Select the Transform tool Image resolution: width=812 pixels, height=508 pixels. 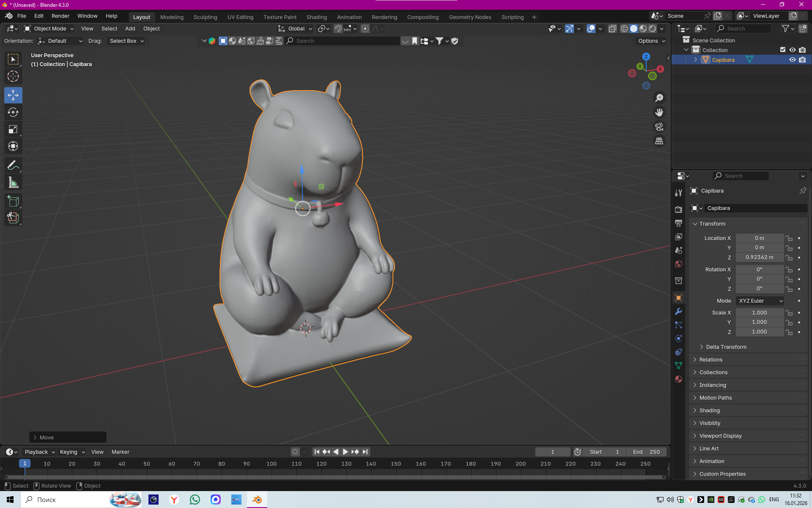click(x=13, y=146)
